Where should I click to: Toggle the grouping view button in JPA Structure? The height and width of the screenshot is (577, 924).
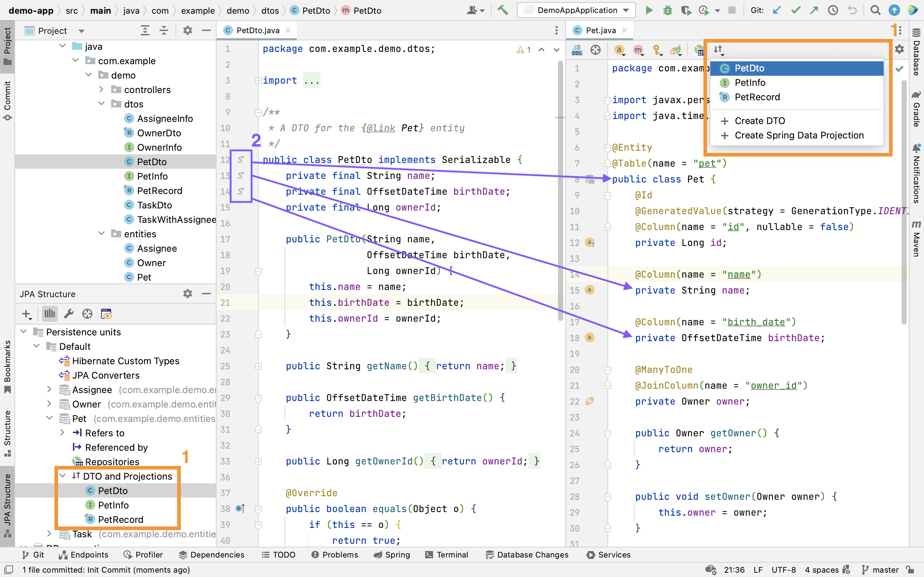(x=50, y=314)
